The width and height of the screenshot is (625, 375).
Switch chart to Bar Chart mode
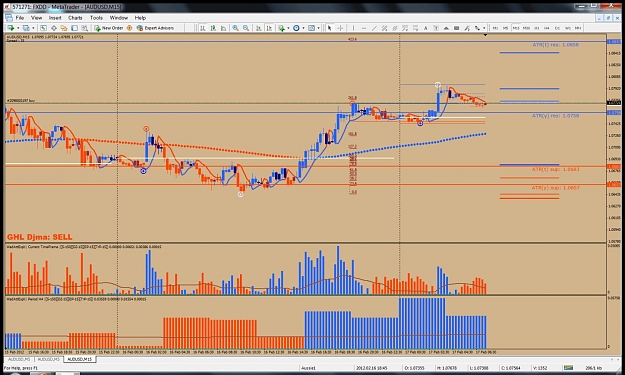tap(202, 28)
